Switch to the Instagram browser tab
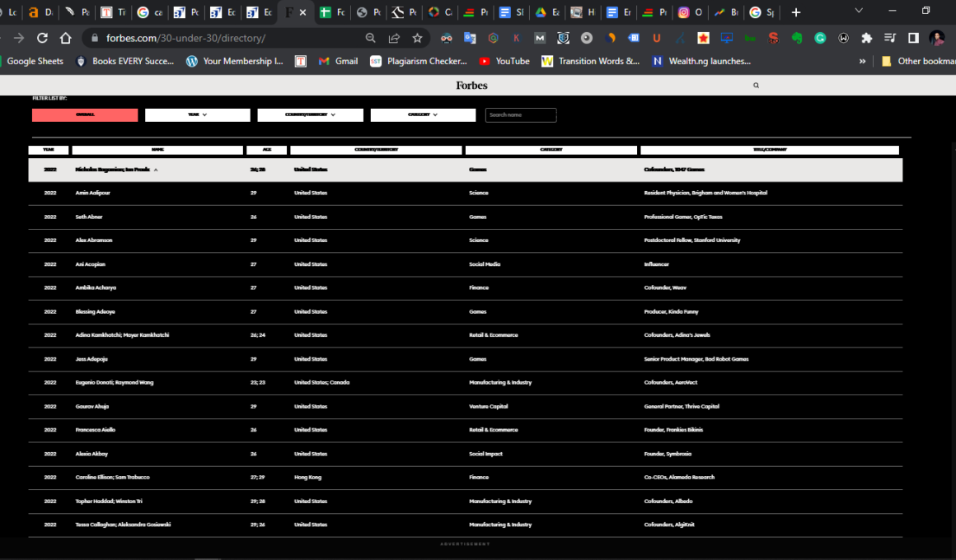 [x=691, y=12]
